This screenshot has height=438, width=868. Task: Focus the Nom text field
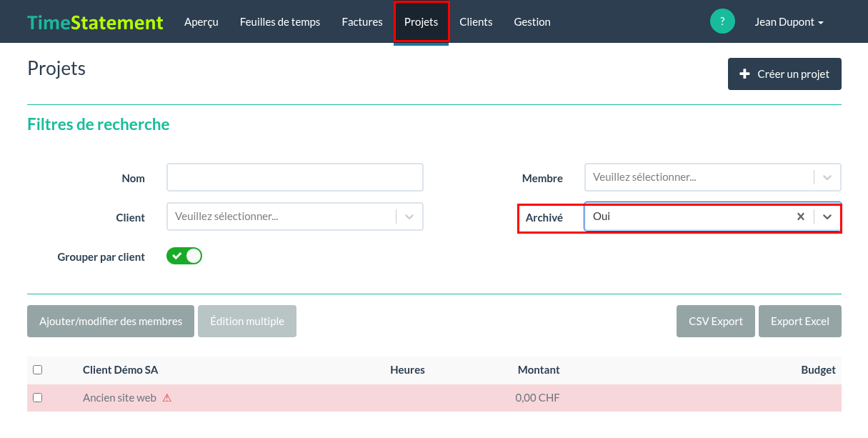pos(295,177)
